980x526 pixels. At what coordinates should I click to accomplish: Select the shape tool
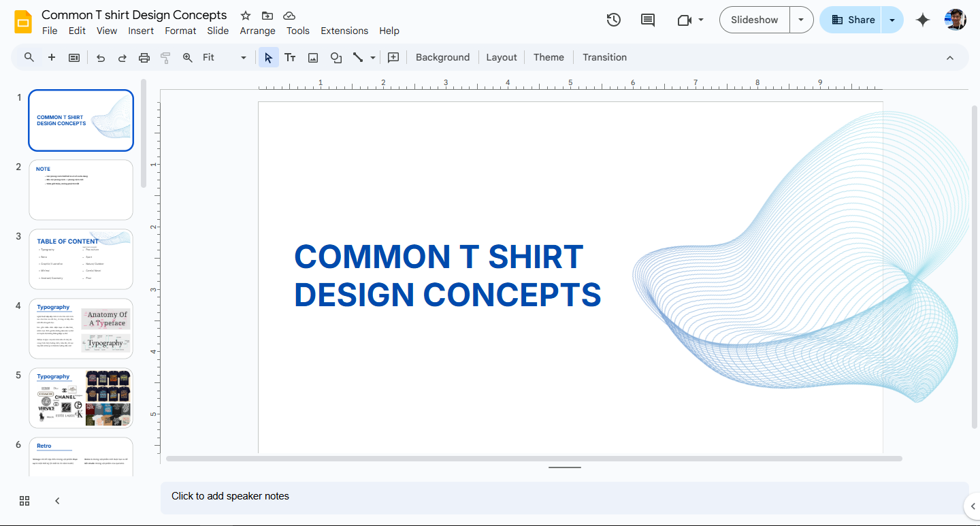click(336, 58)
